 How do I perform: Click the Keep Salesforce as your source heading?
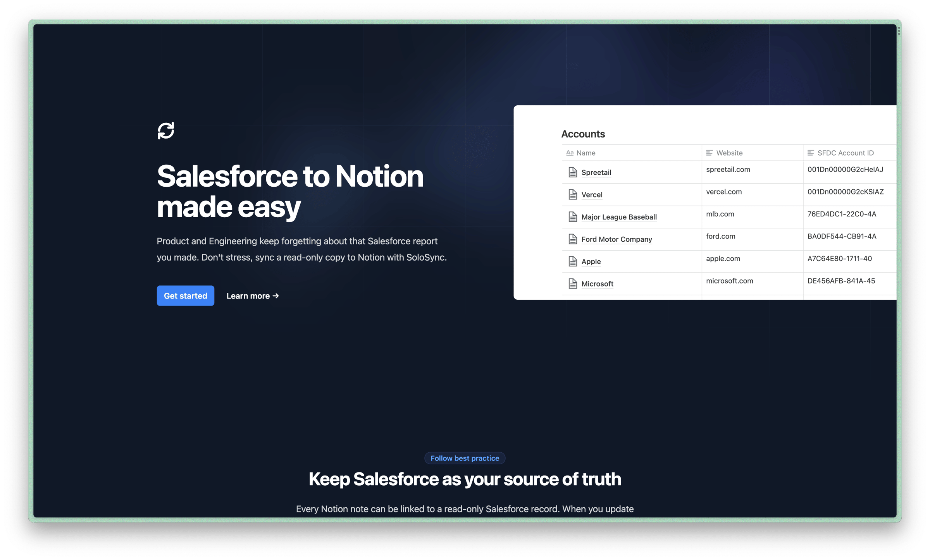point(465,479)
